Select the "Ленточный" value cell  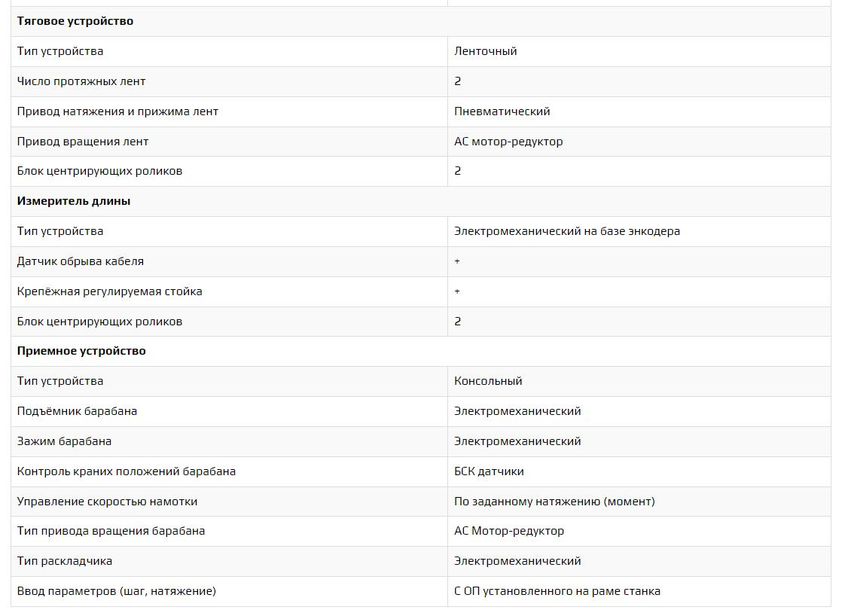(x=486, y=51)
